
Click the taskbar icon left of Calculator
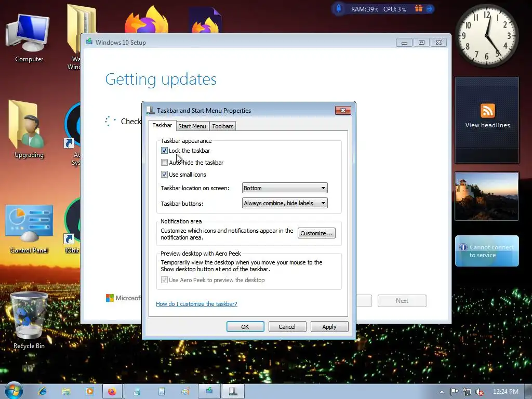click(x=137, y=392)
